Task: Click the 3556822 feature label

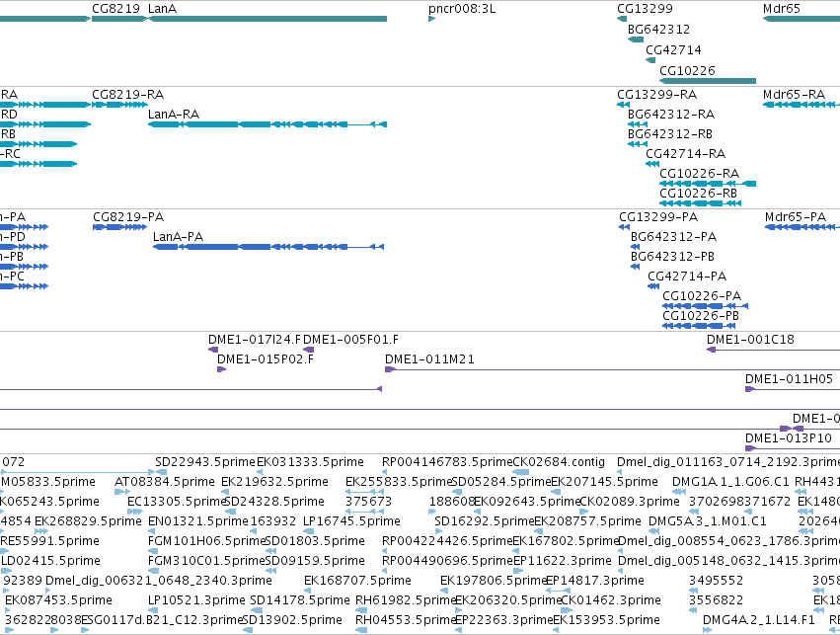Action: tap(716, 600)
